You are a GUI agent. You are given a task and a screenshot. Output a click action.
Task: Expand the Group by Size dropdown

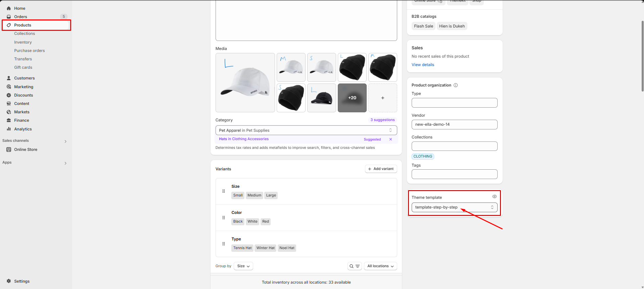(x=243, y=266)
